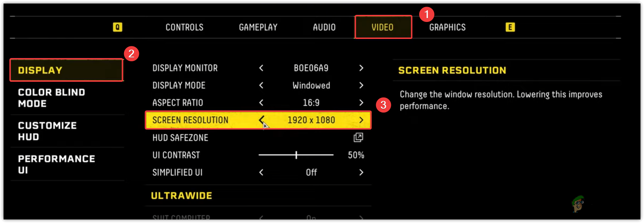Image resolution: width=644 pixels, height=223 pixels.
Task: Click the E key next-tab icon
Action: (510, 27)
